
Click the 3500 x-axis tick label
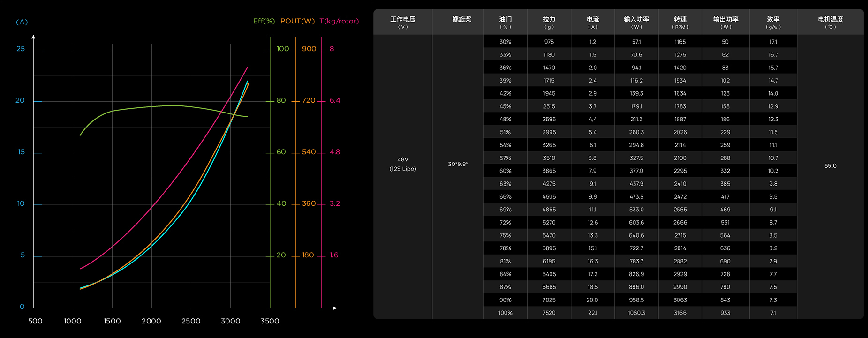pos(270,321)
